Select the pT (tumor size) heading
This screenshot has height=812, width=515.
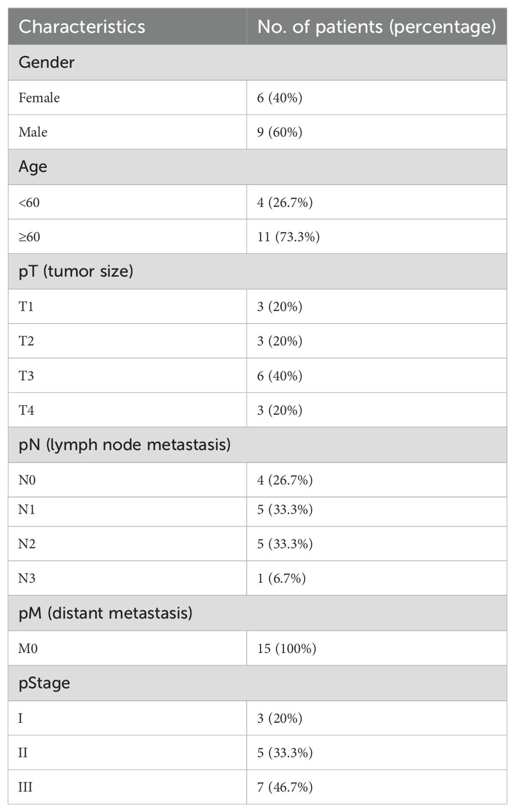[76, 271]
